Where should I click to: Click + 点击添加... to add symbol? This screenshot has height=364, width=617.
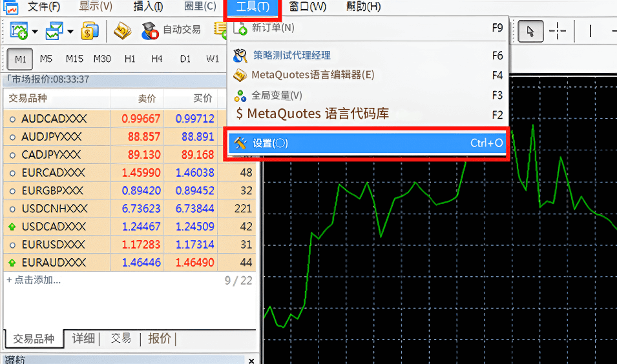[34, 280]
